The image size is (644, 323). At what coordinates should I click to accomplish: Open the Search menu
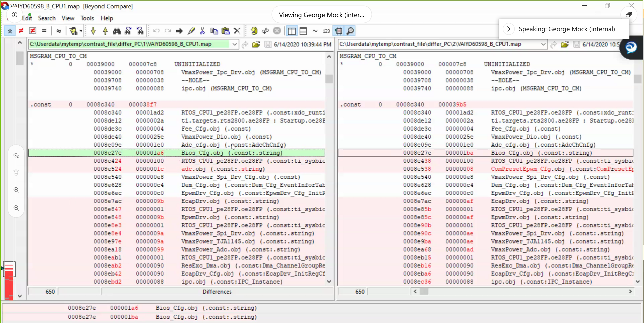tap(47, 18)
